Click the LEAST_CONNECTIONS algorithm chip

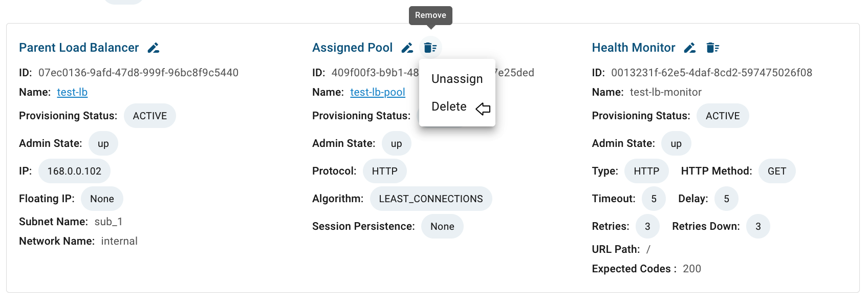click(431, 199)
